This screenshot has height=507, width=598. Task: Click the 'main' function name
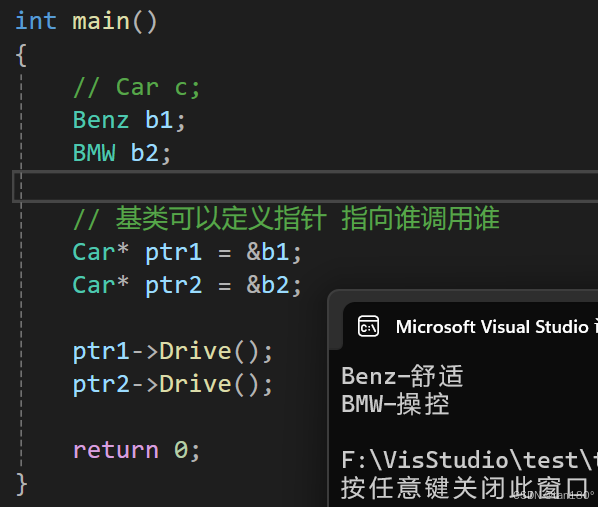pyautogui.click(x=101, y=21)
